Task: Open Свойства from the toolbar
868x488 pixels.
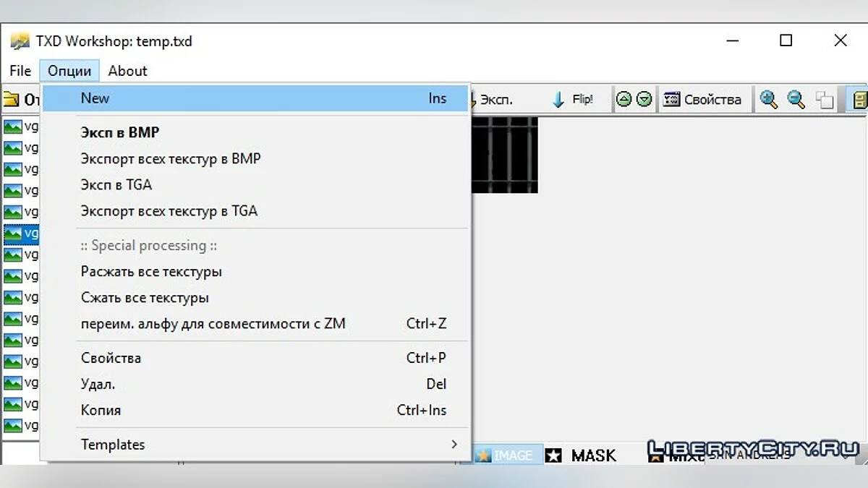Action: pyautogui.click(x=703, y=100)
